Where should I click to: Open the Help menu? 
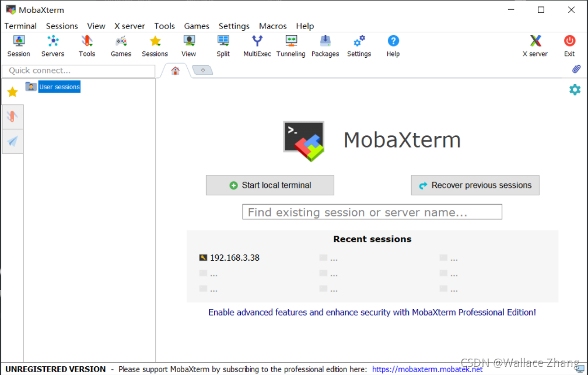pyautogui.click(x=305, y=26)
